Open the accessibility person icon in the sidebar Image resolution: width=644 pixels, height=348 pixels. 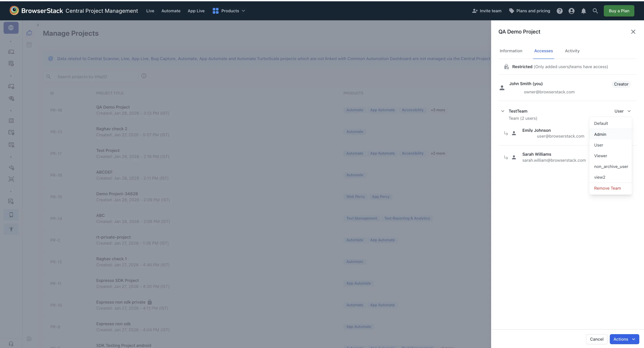(11, 229)
